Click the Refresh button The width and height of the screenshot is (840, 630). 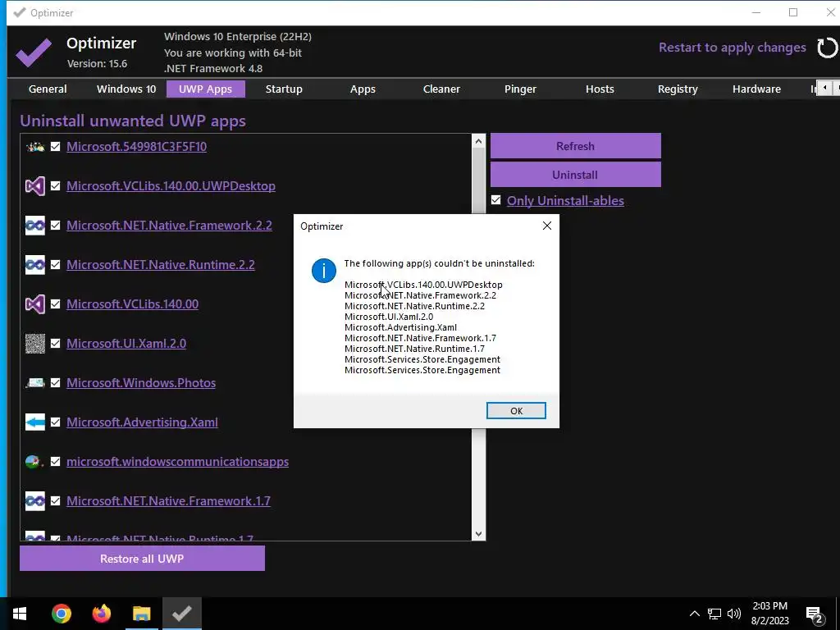coord(575,146)
